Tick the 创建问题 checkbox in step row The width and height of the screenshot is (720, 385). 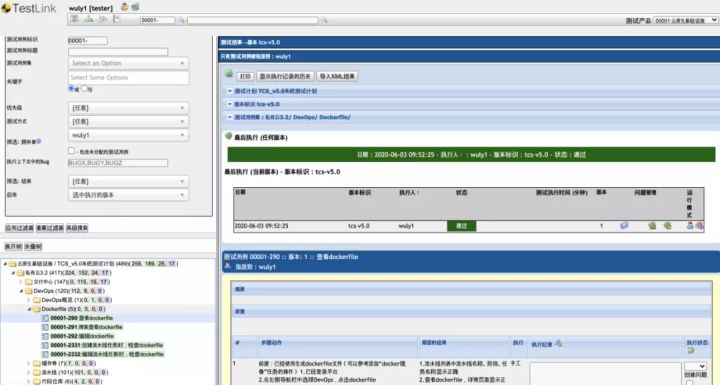point(689,382)
